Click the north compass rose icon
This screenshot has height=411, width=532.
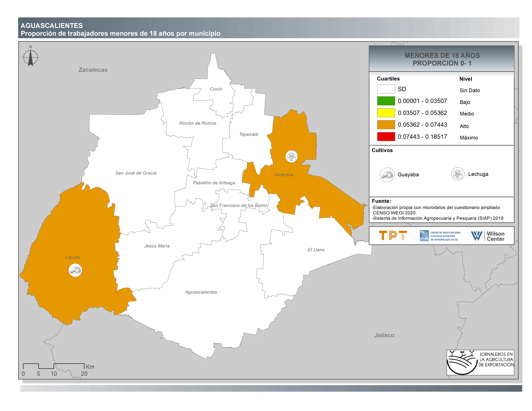(30, 57)
